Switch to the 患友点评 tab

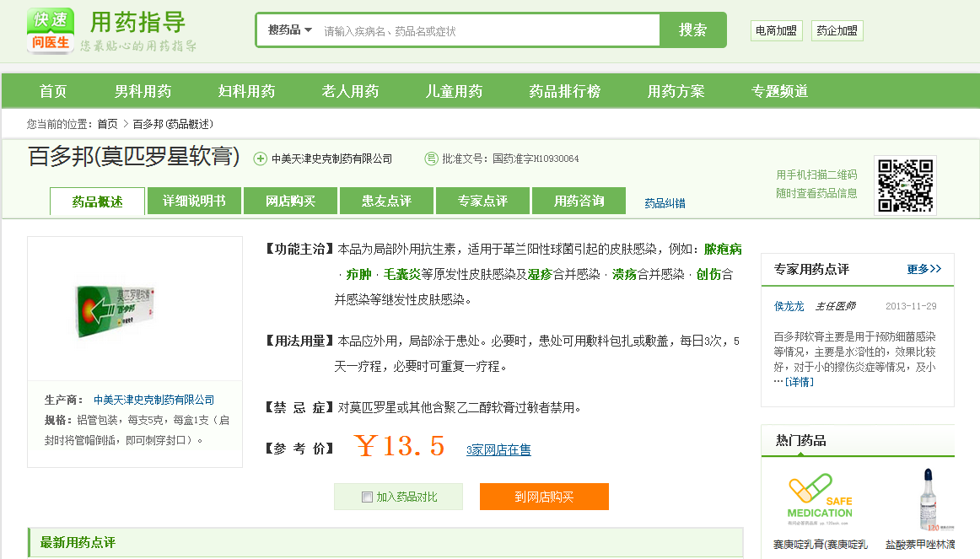pyautogui.click(x=386, y=201)
